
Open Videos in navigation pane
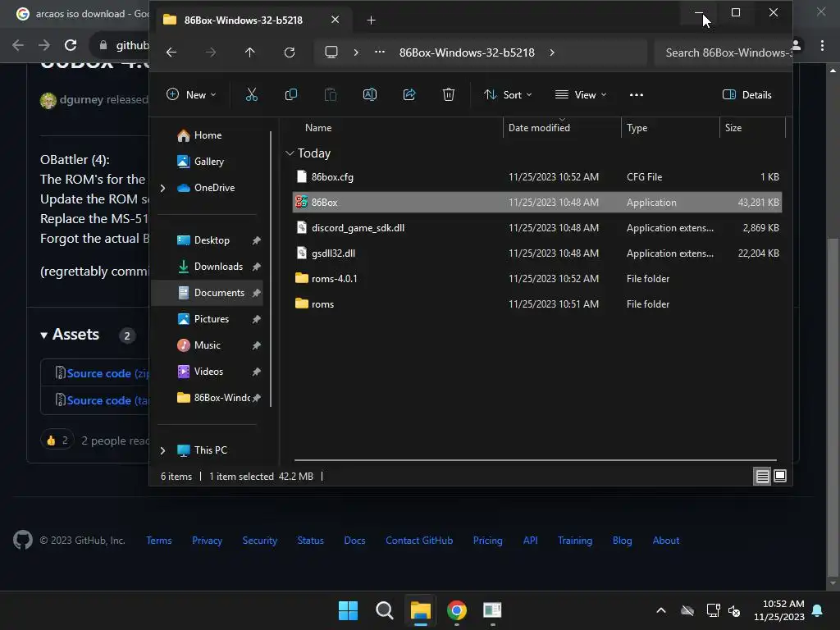tap(208, 372)
